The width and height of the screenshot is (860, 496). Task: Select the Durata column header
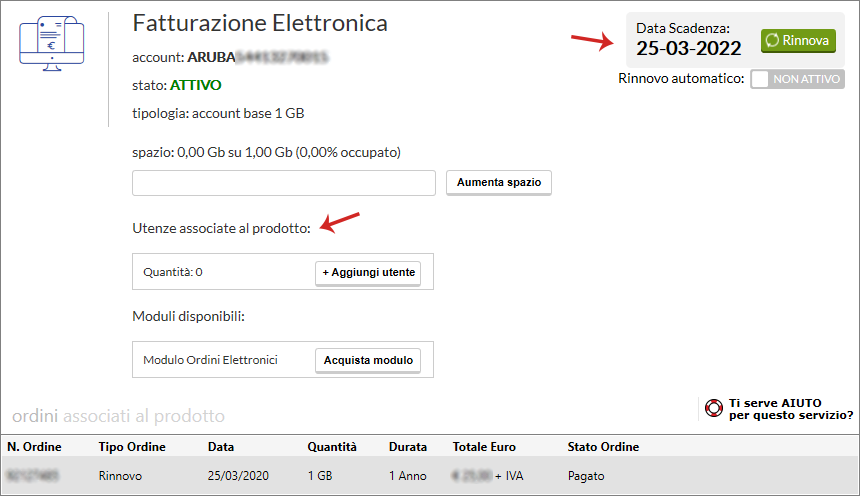pyautogui.click(x=408, y=447)
